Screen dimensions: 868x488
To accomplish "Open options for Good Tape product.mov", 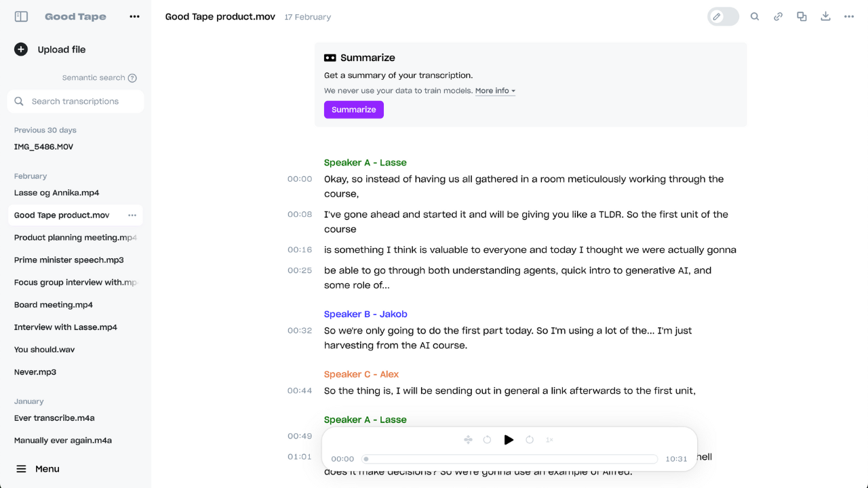I will coord(132,216).
